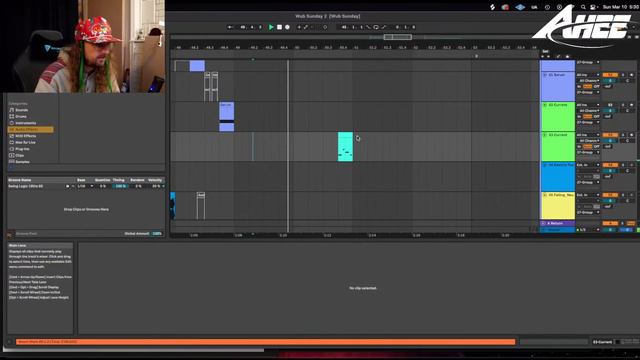Click the groove Quantize value
Screen dimensions: 640x360
[x=103, y=186]
